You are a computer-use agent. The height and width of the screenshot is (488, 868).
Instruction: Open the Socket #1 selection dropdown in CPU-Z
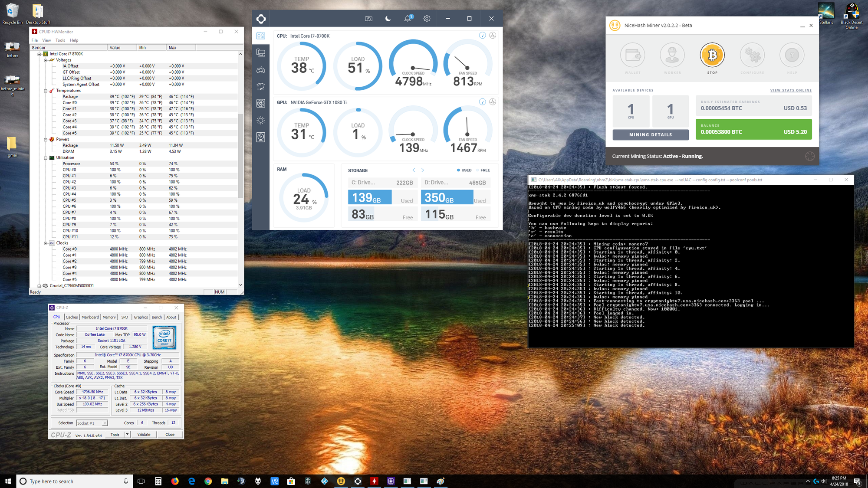[x=104, y=423]
